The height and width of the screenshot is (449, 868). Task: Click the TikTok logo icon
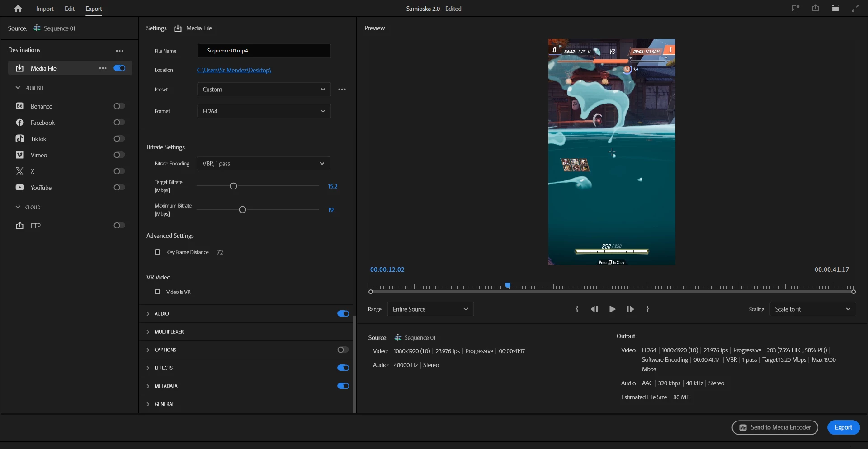coord(19,139)
